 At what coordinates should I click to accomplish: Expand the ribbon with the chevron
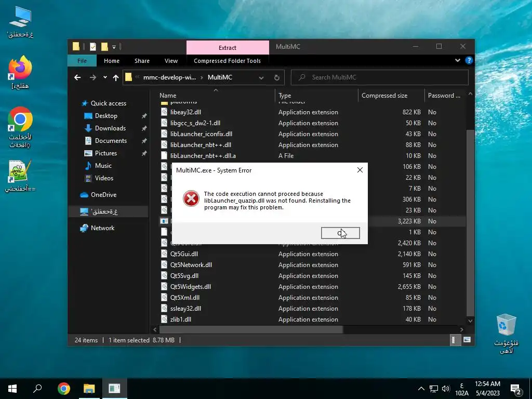[x=457, y=60]
